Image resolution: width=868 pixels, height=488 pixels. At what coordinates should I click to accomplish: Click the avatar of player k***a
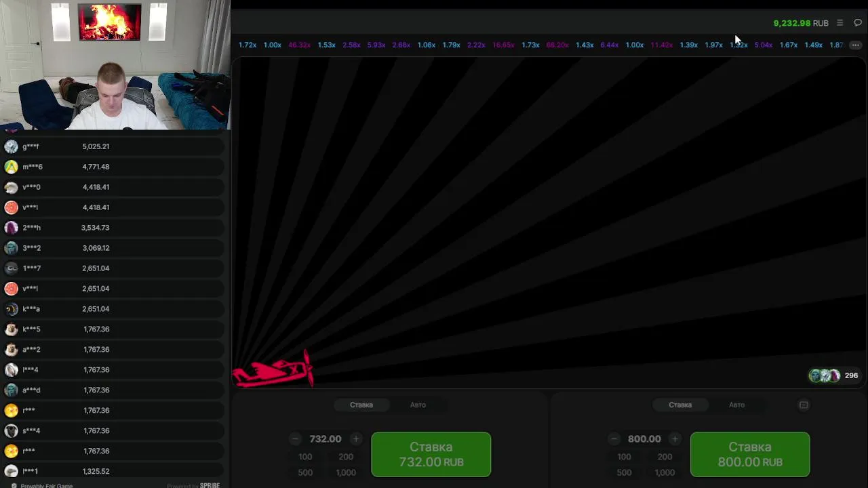coord(12,309)
